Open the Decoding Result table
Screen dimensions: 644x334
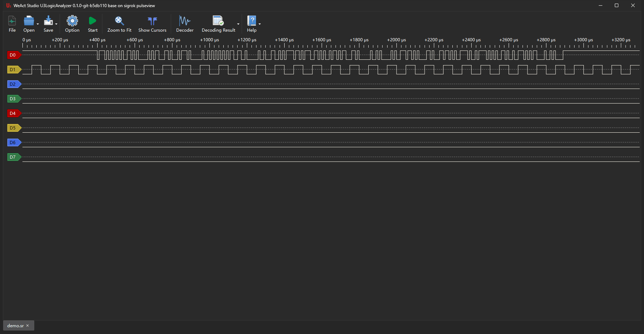point(218,21)
